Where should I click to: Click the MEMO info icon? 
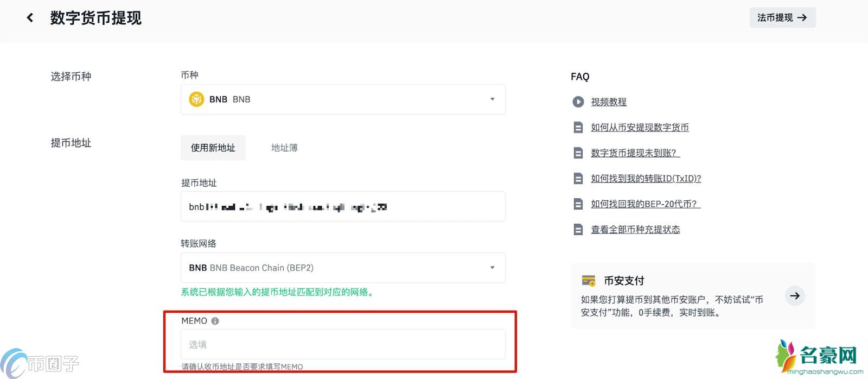[x=215, y=321]
